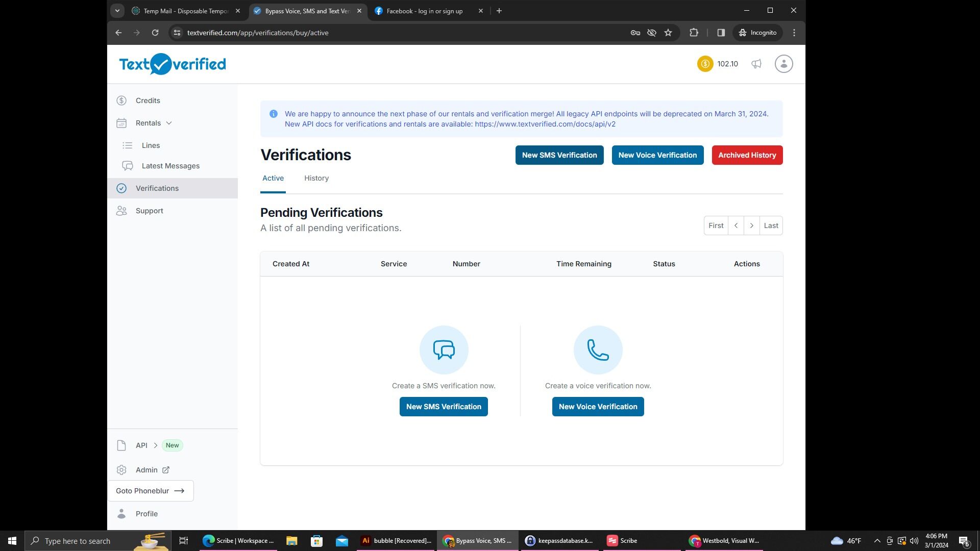Expand the API section marked New
This screenshot has height=551, width=980.
(x=141, y=445)
